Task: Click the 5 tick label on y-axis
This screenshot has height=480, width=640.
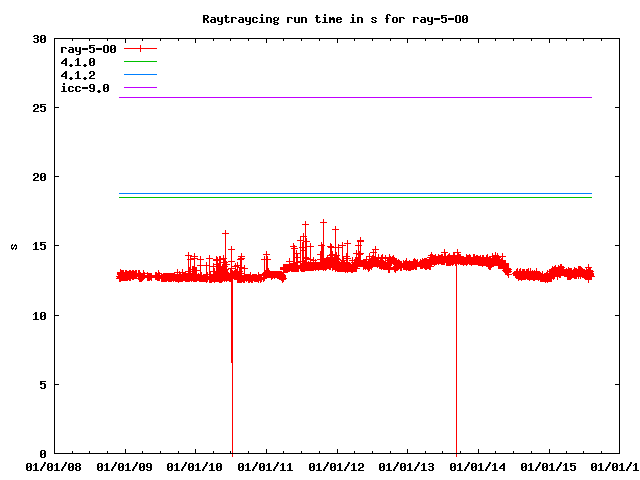Action: tap(43, 384)
